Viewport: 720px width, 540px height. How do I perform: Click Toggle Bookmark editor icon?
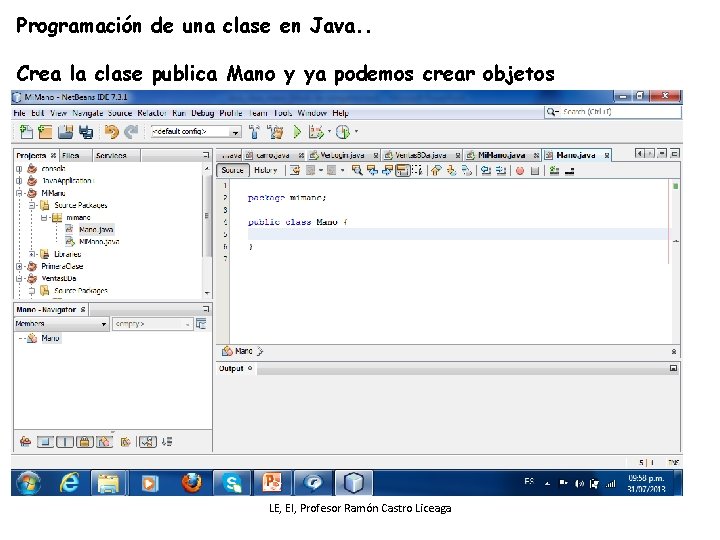466,171
